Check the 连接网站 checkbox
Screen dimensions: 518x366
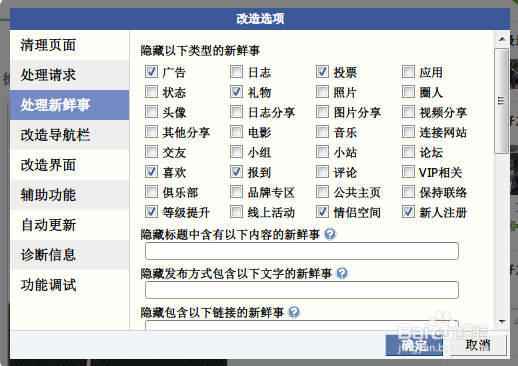point(408,132)
